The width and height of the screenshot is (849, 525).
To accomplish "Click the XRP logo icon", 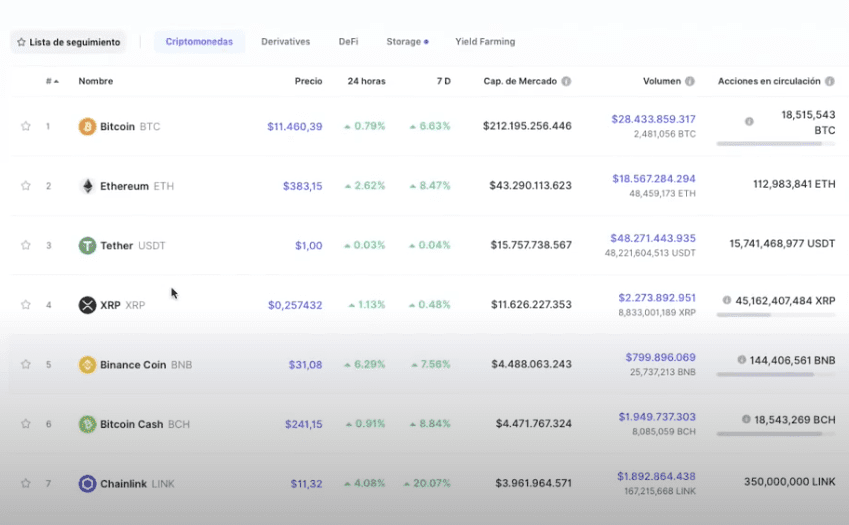I will pyautogui.click(x=87, y=305).
